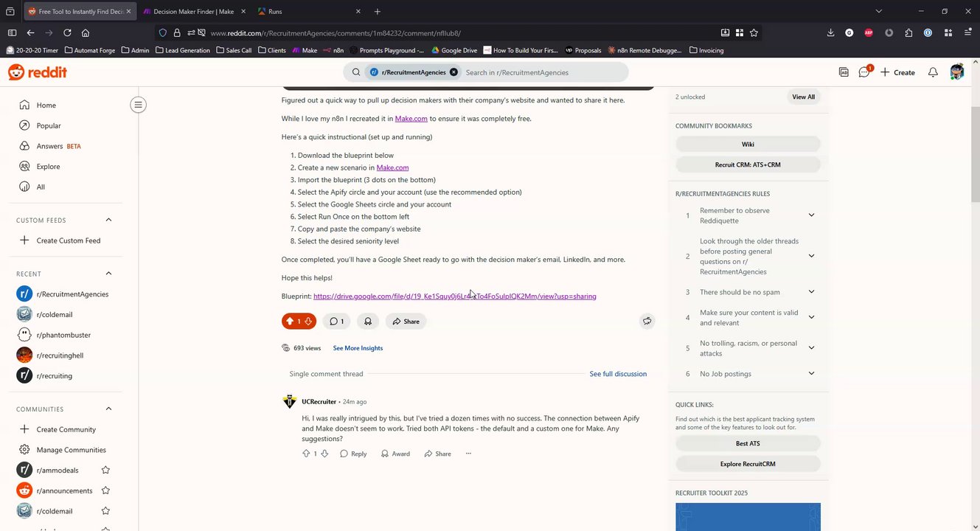Expand rule 4 about valid content

[811, 317]
